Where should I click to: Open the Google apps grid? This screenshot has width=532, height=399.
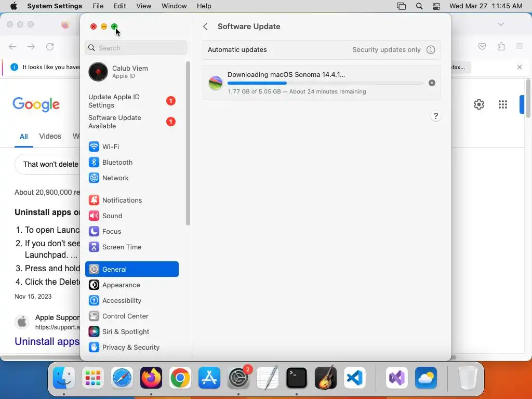[x=503, y=104]
